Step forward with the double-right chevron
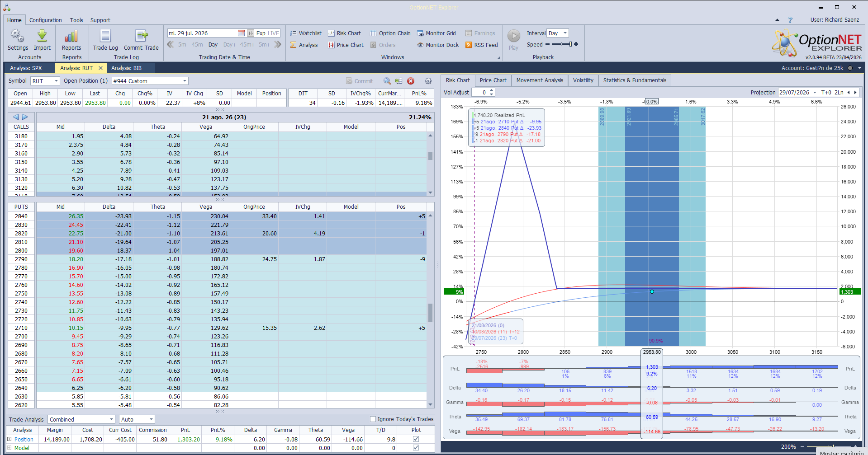Screen dimensions: 868x455 (x=278, y=44)
